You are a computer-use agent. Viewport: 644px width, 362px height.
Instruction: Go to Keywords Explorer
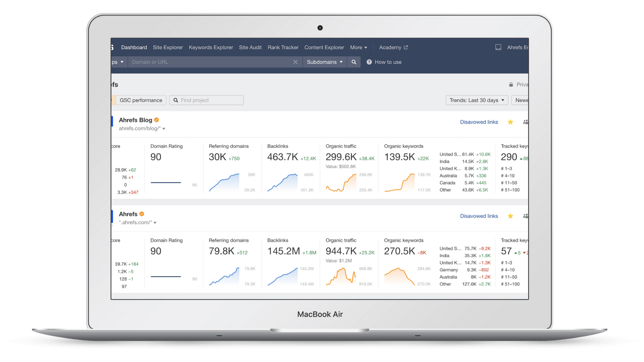[211, 47]
